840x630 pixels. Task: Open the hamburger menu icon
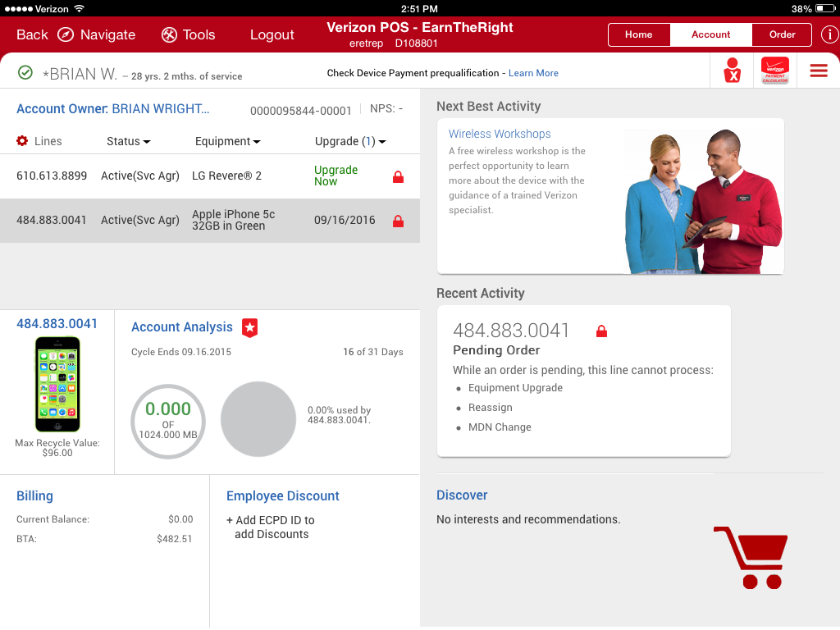coord(819,71)
